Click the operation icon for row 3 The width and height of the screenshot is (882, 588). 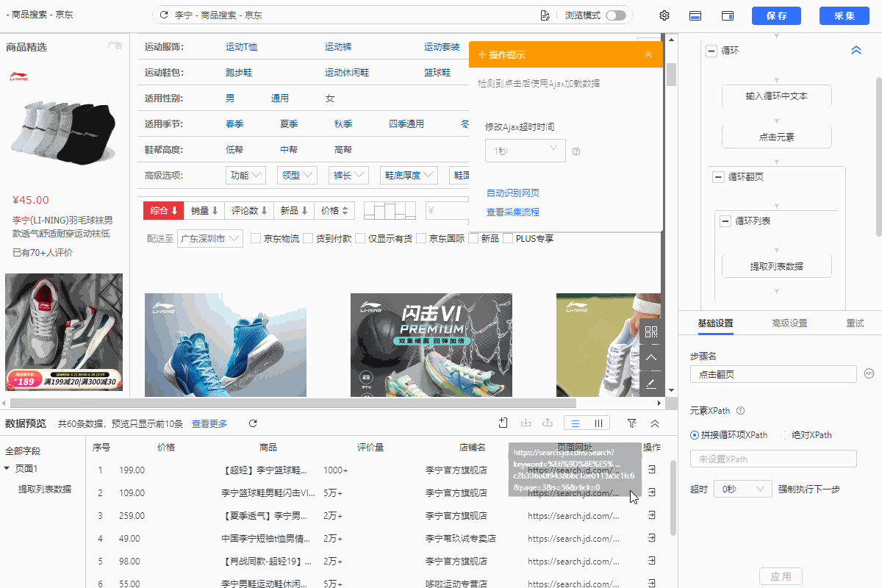tap(652, 515)
